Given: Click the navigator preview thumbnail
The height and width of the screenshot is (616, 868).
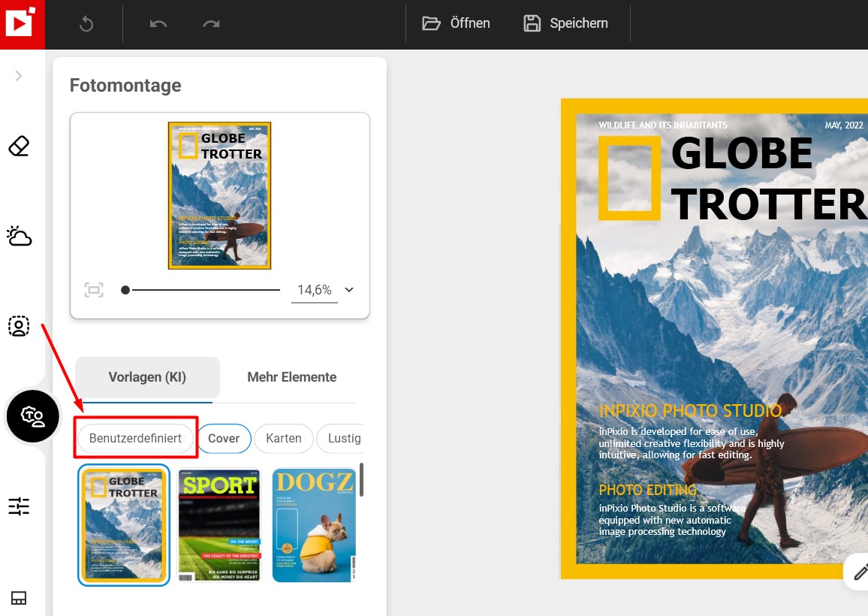Looking at the screenshot, I should 220,195.
